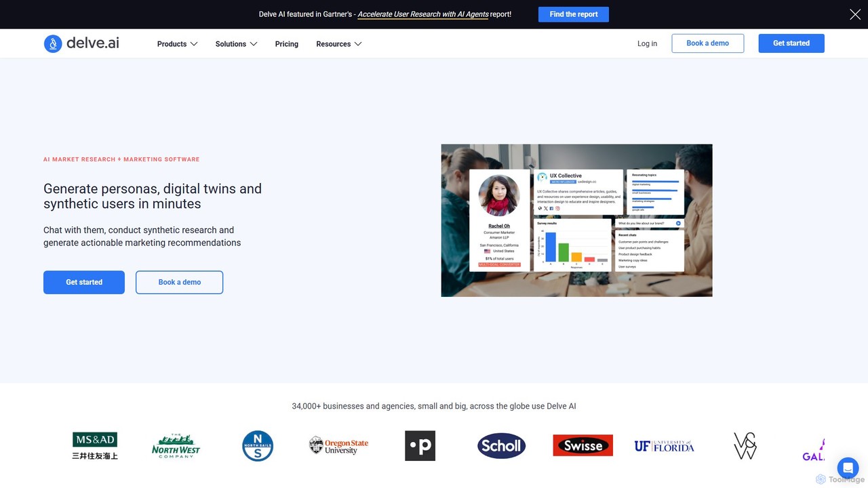Click the Log in link
Screen dimensions: 868x488
(x=647, y=43)
